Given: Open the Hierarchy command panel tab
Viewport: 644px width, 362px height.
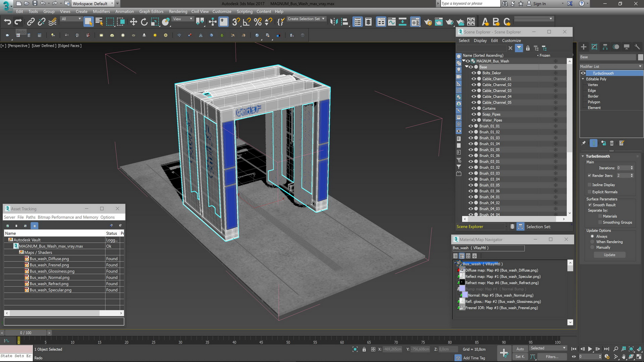Looking at the screenshot, I should tap(605, 47).
